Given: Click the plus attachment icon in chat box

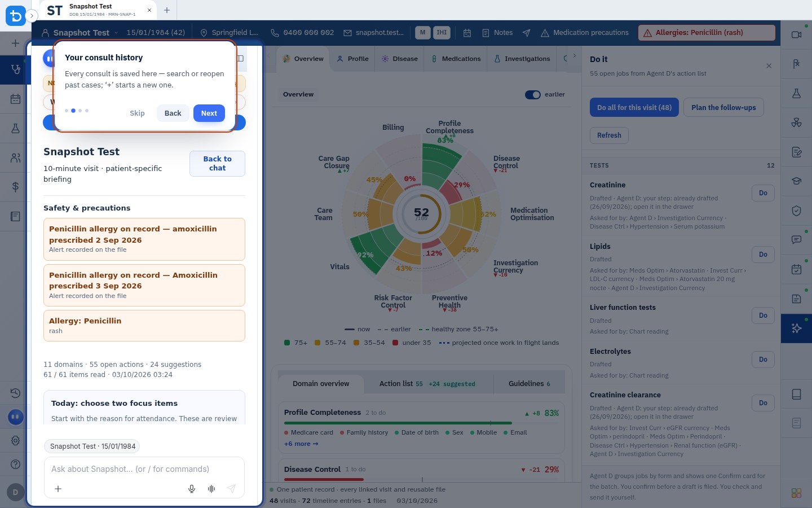Looking at the screenshot, I should coord(58,489).
